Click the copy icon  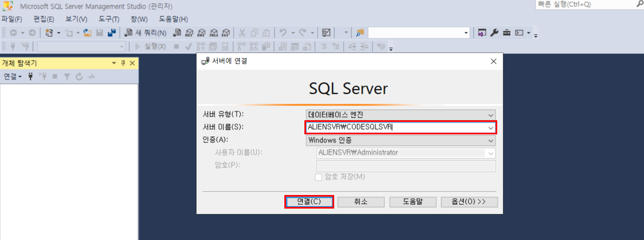[x=254, y=33]
